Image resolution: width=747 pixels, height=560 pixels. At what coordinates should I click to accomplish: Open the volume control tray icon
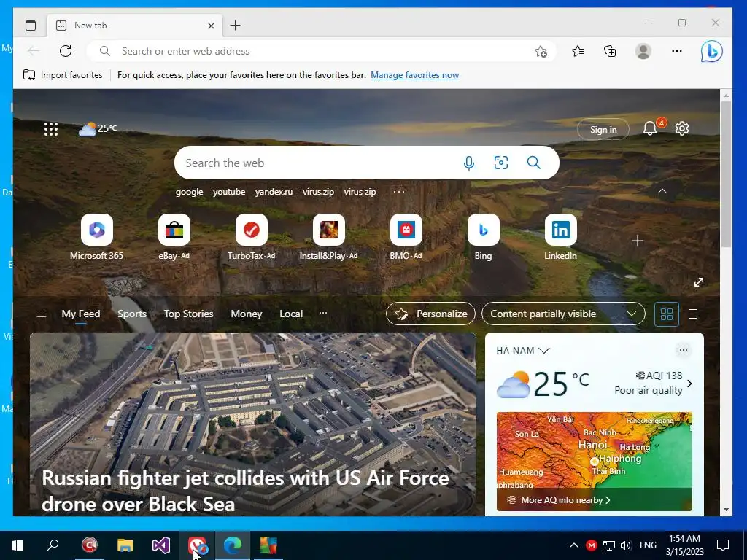[626, 545]
